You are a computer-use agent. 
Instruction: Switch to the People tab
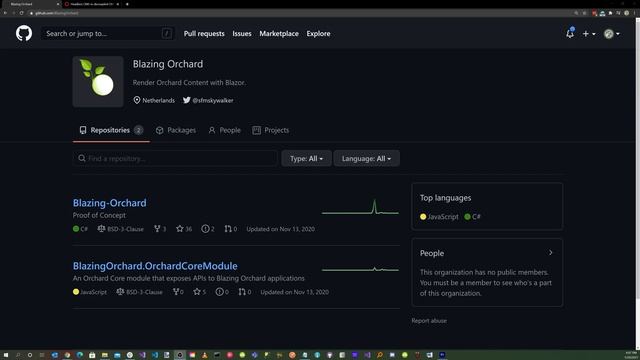224,130
